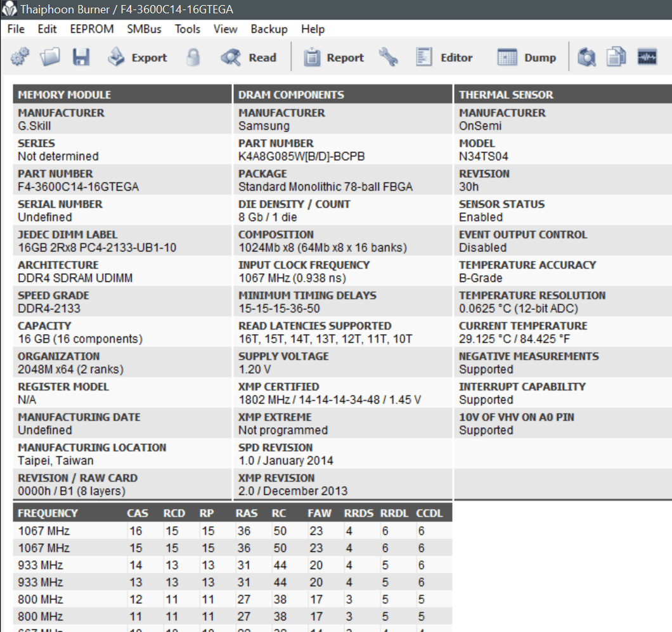The width and height of the screenshot is (672, 632).
Task: Select the THERMAL SENSOR column header
Action: (x=563, y=94)
